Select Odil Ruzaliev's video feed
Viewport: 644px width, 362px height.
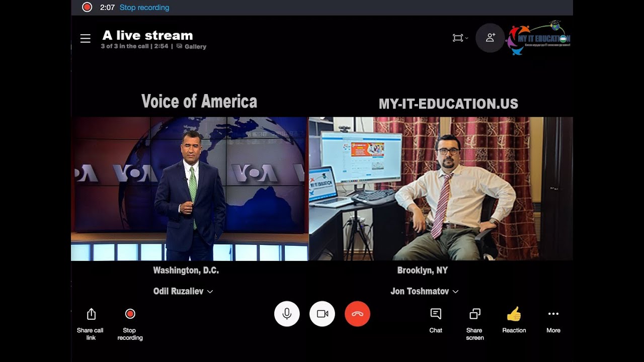(190, 189)
